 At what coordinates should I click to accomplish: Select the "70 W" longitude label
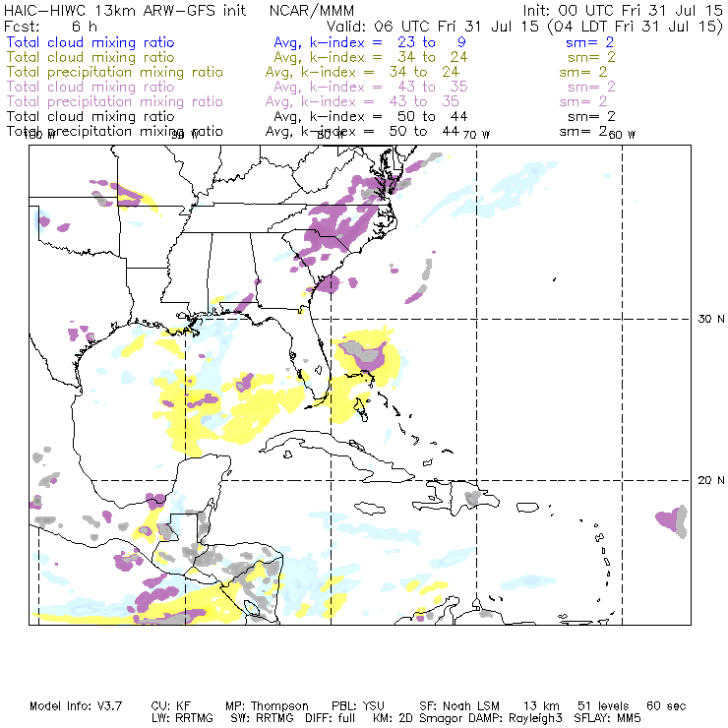[476, 135]
